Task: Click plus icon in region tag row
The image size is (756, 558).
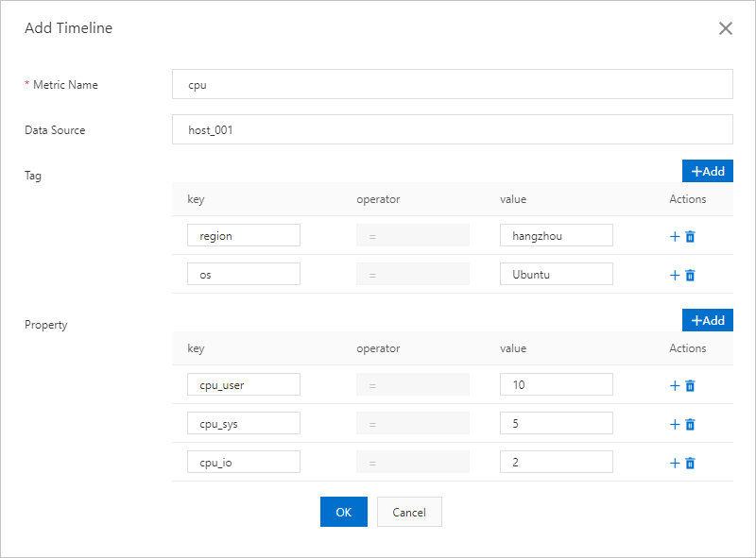Action: [675, 236]
